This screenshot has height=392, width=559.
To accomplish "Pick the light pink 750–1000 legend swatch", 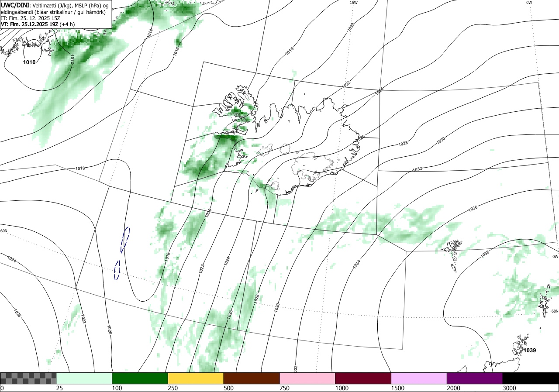I will coord(307,378).
